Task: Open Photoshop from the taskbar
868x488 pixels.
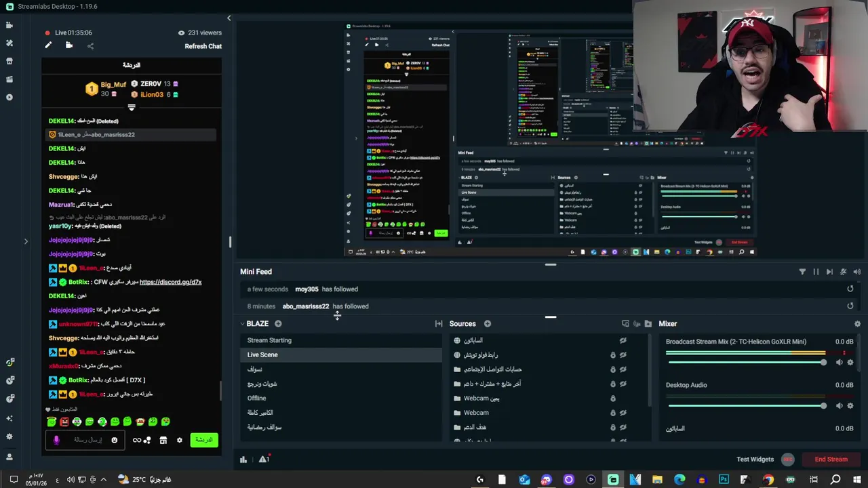Action: [x=724, y=480]
